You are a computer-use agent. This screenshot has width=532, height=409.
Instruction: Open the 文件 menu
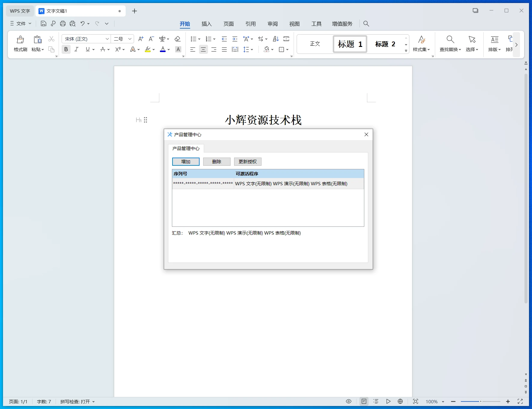21,23
